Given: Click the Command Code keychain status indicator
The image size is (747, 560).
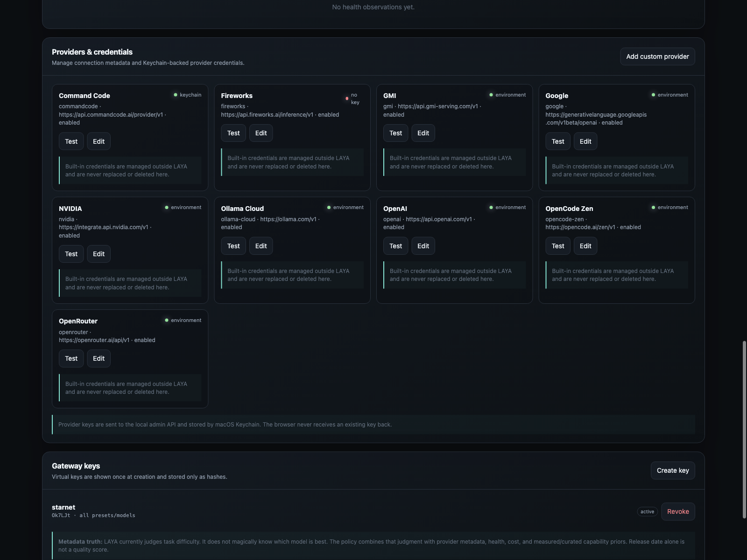Looking at the screenshot, I should [x=188, y=95].
